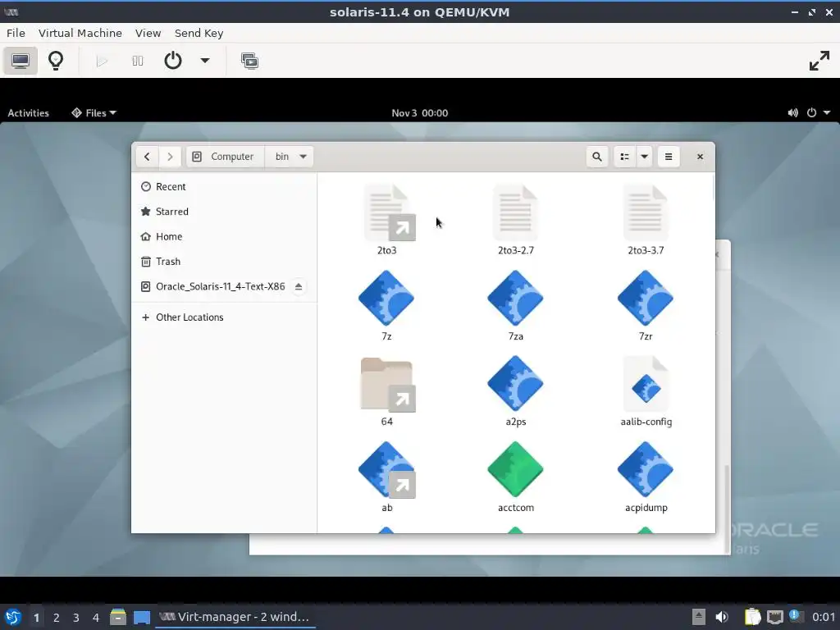Select the 2to3-2.7 file

coord(516,220)
